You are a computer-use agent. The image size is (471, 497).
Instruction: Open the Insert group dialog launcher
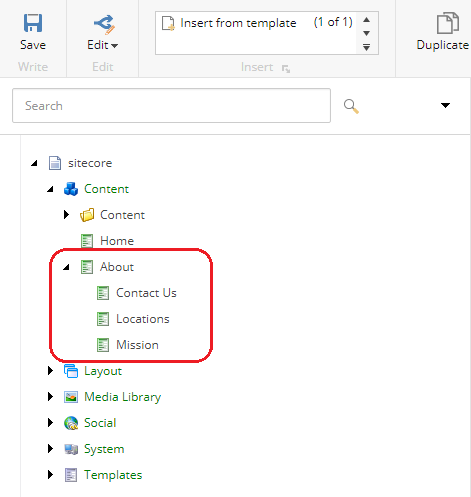point(286,69)
